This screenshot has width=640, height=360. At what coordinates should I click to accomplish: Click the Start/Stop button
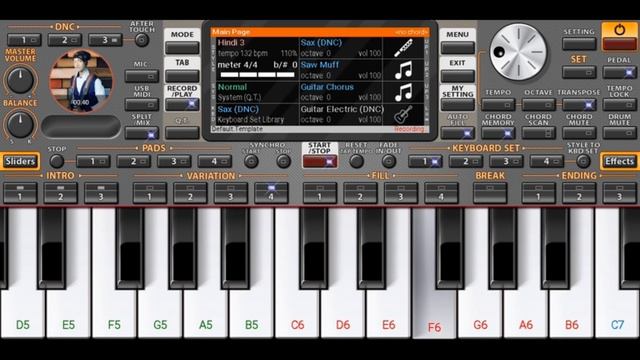click(x=320, y=162)
